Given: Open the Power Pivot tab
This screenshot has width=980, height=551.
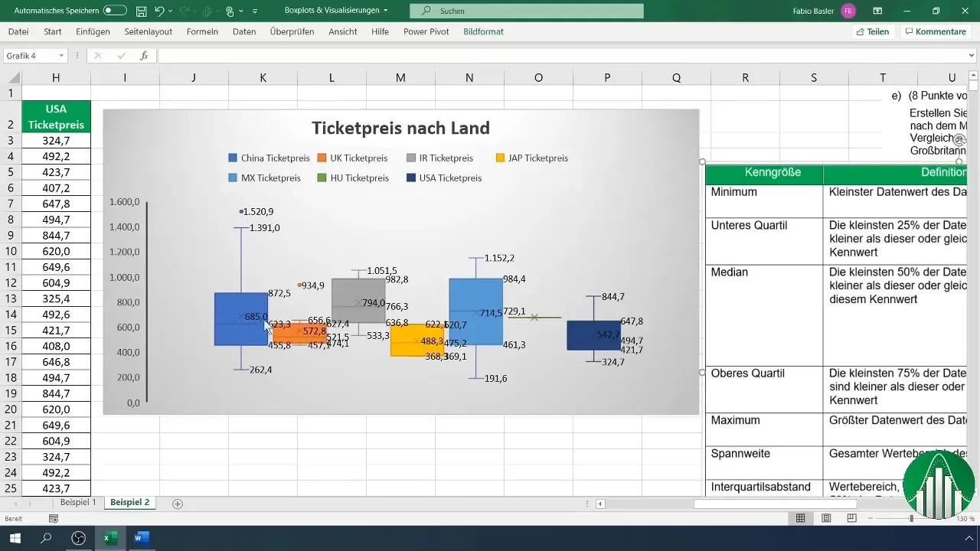Looking at the screenshot, I should click(426, 31).
